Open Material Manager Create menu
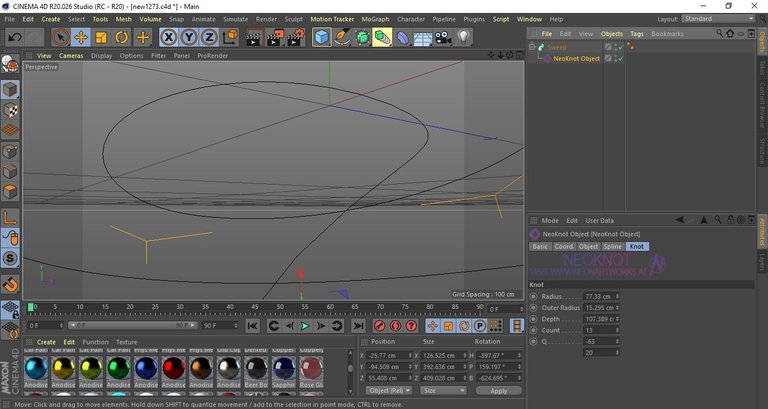The height and width of the screenshot is (409, 768). [x=46, y=342]
